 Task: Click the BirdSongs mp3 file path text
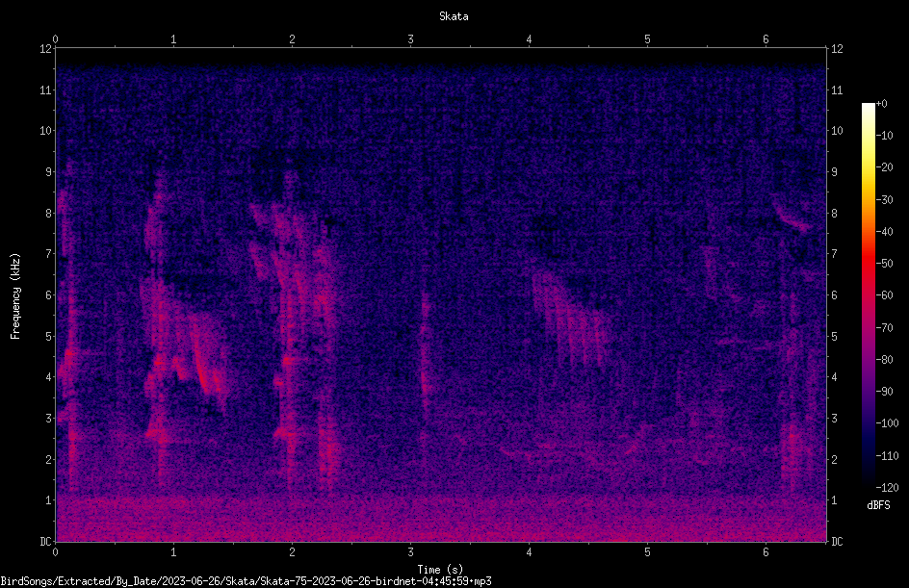pos(246,581)
